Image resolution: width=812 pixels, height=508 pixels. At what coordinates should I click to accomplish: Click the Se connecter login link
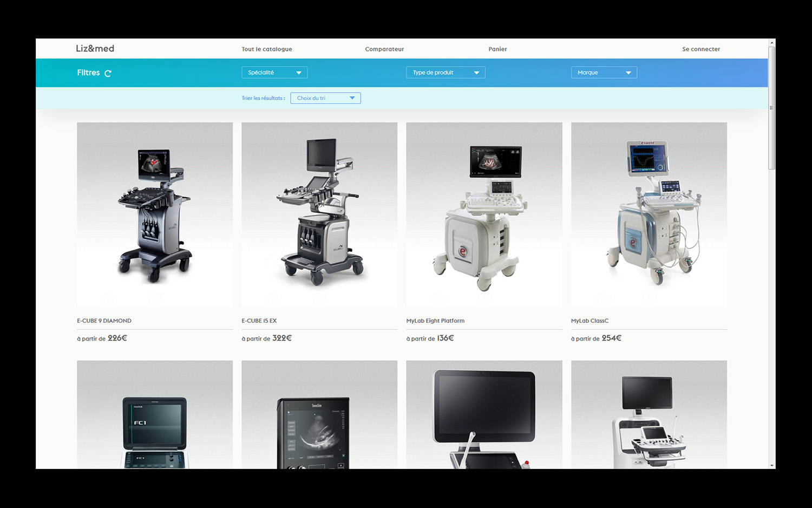point(700,49)
